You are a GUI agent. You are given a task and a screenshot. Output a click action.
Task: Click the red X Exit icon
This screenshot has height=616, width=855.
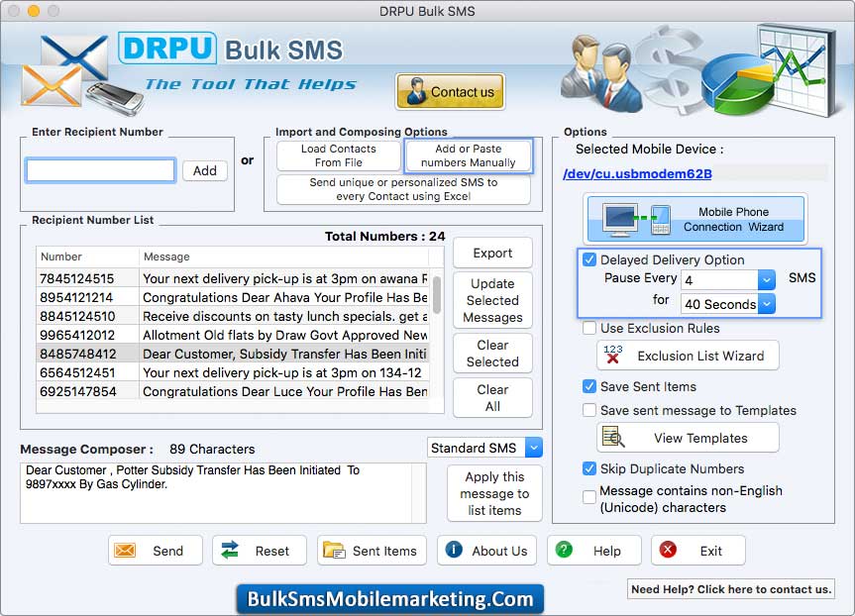668,549
